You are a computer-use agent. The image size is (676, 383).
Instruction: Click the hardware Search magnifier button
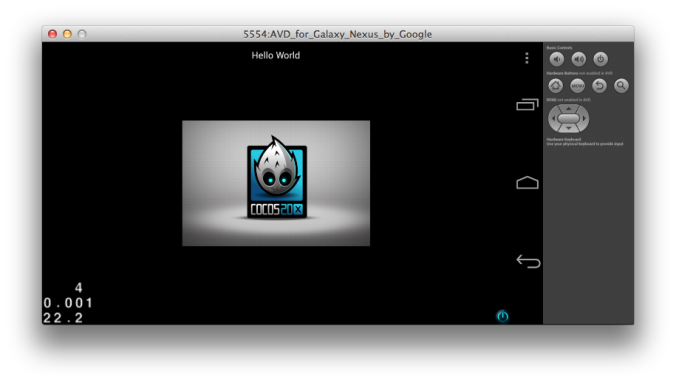[x=621, y=86]
